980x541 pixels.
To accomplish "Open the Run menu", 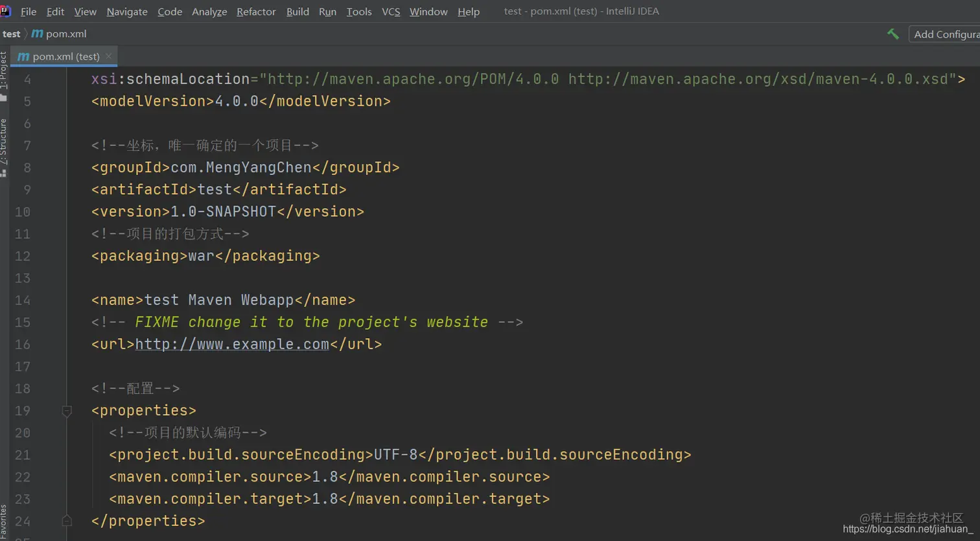I will coord(327,12).
